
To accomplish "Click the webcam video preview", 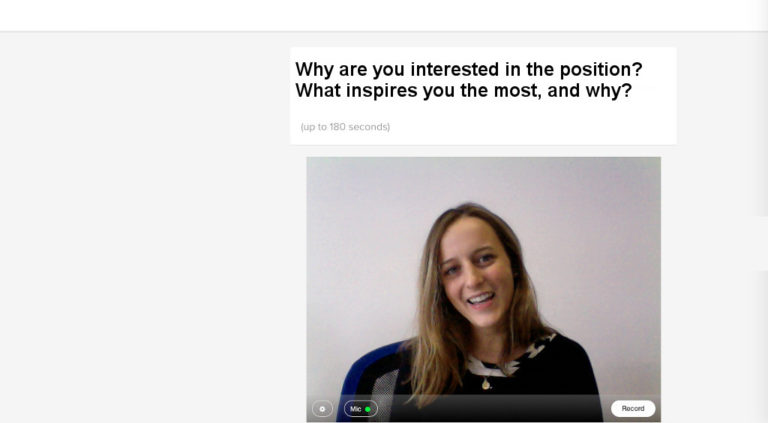I will coord(483,289).
